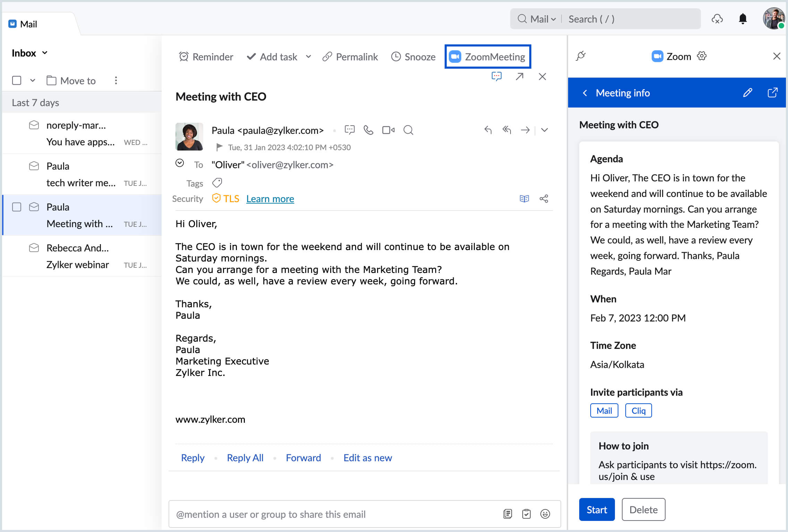Image resolution: width=788 pixels, height=532 pixels.
Task: Click the ZoomMeeting toolbar button
Action: [x=488, y=57]
